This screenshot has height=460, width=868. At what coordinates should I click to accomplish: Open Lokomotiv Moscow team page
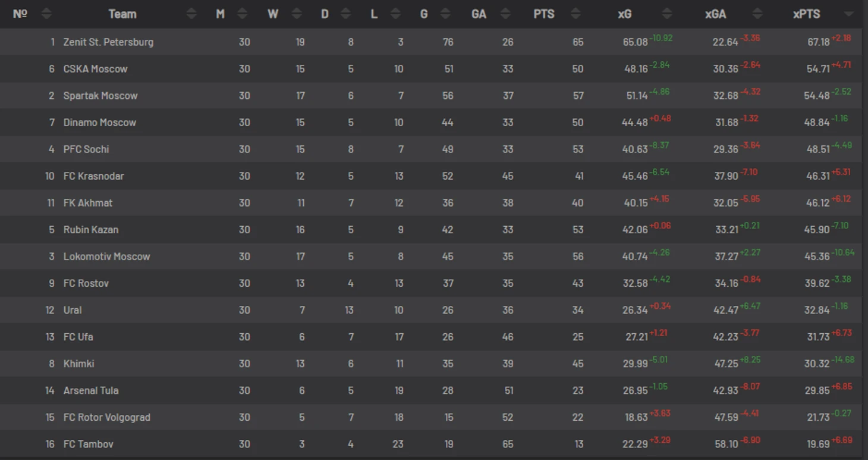107,256
